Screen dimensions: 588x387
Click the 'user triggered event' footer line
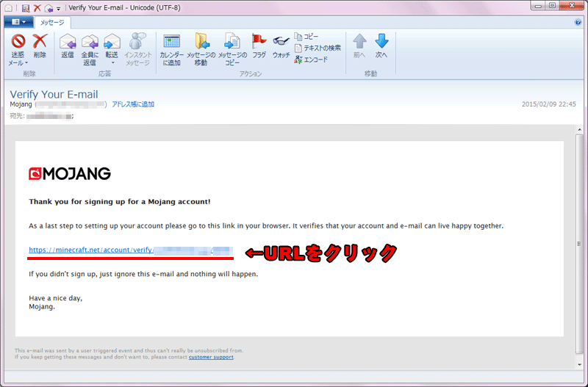129,351
